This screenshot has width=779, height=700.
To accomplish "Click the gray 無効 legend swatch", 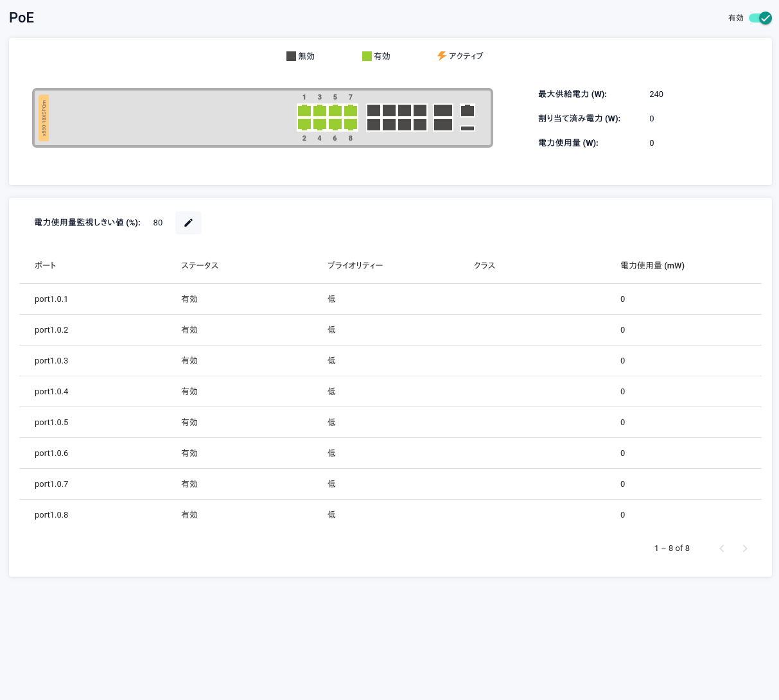I will (x=291, y=57).
